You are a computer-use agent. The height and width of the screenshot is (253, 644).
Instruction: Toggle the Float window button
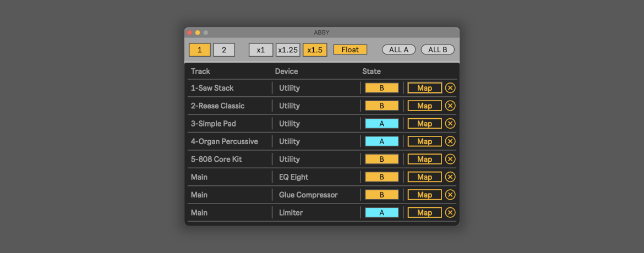point(350,50)
